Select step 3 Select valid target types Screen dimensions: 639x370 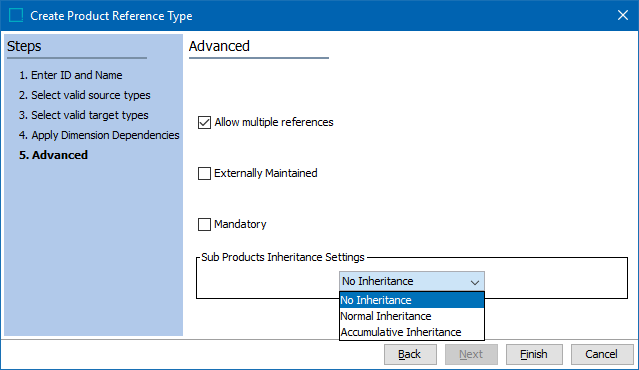click(x=84, y=115)
